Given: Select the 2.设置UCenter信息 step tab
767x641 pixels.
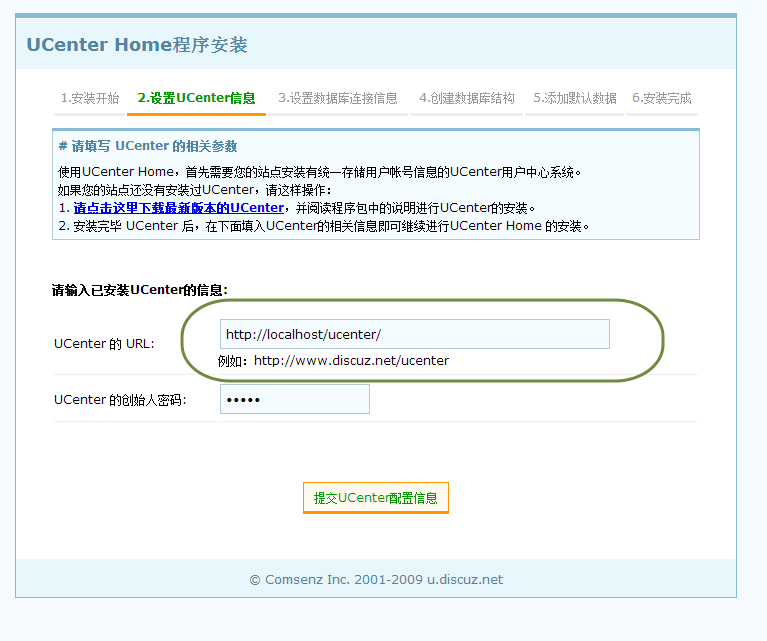Looking at the screenshot, I should 196,98.
